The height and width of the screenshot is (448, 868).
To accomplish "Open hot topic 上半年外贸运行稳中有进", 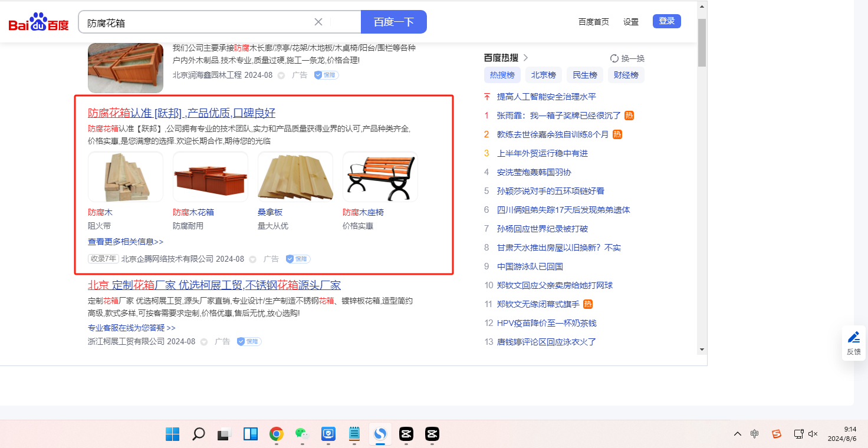I will pyautogui.click(x=542, y=153).
